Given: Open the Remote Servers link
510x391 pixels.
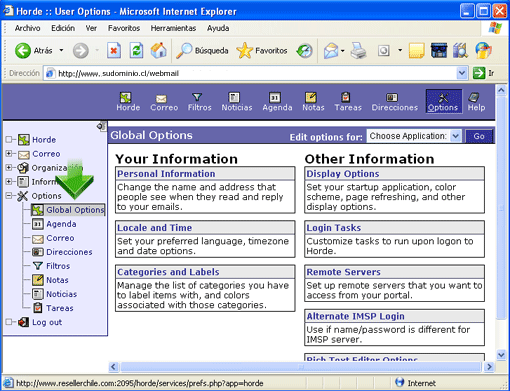Looking at the screenshot, I should pyautogui.click(x=343, y=272).
